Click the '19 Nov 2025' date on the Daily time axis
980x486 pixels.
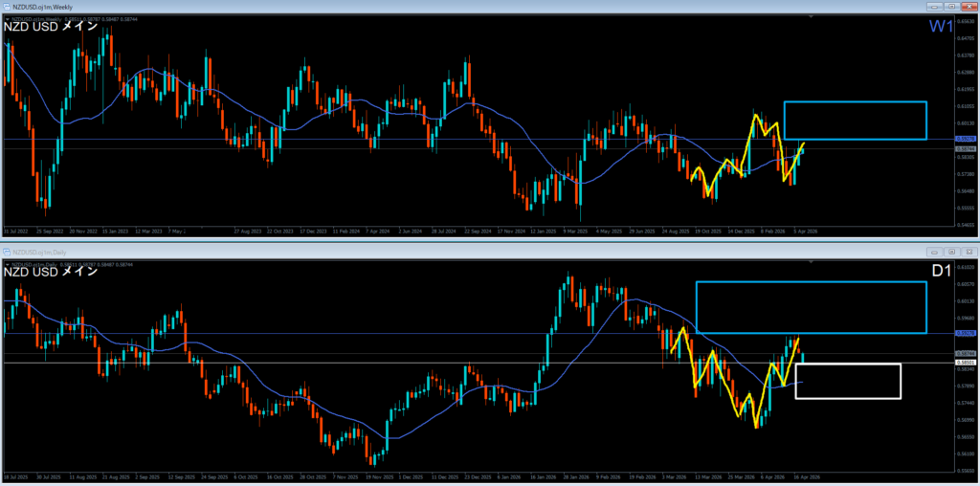click(x=379, y=476)
